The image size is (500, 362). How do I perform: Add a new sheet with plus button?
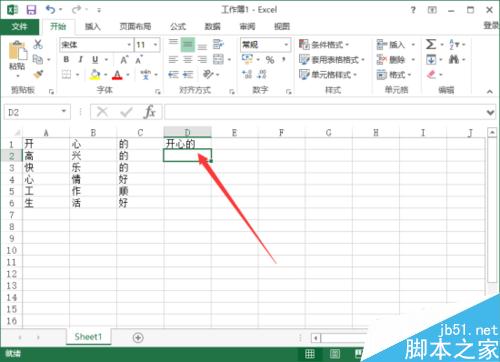click(138, 338)
